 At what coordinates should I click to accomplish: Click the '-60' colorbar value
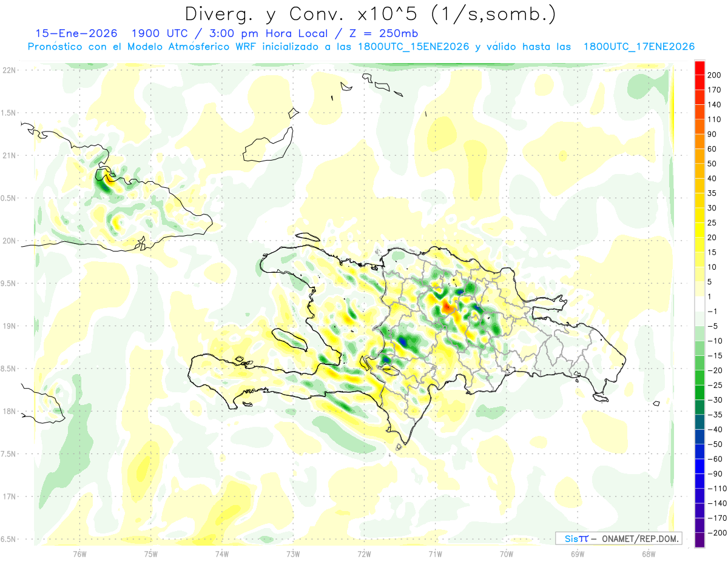(x=715, y=459)
